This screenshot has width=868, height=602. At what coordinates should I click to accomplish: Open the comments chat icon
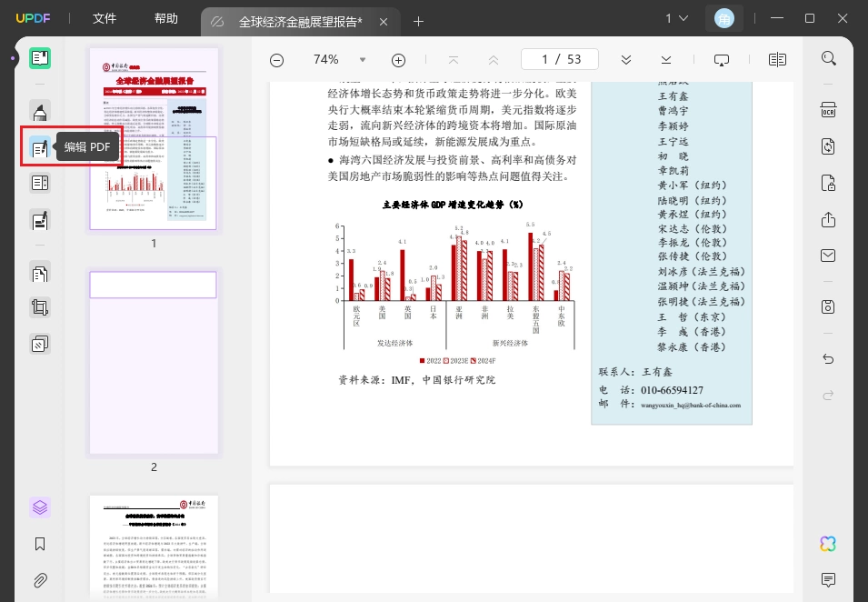coord(828,580)
